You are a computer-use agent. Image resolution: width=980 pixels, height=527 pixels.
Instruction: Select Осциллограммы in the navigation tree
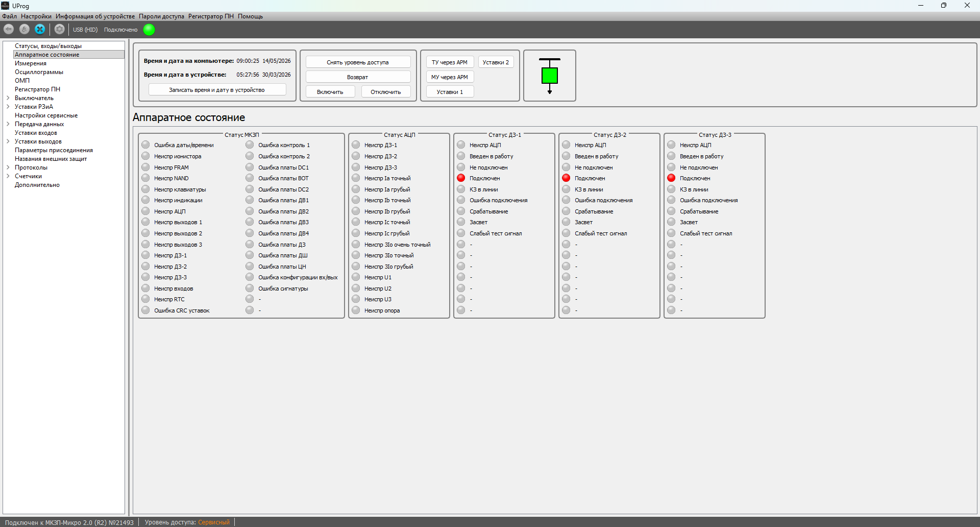39,72
